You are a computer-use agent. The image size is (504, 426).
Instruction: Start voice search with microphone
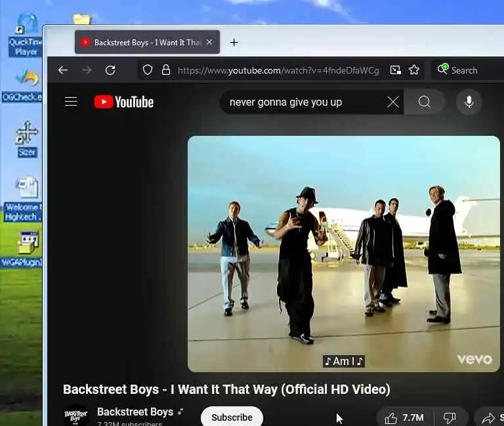469,102
